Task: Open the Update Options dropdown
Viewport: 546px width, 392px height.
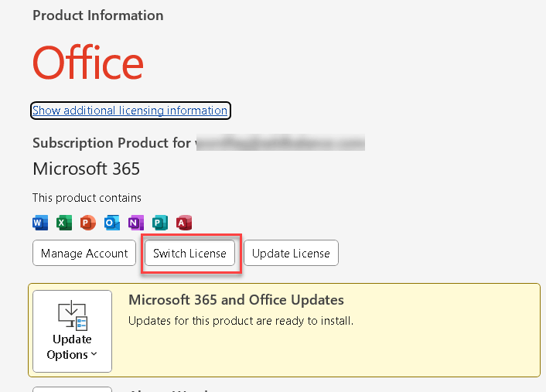Action: tap(72, 332)
